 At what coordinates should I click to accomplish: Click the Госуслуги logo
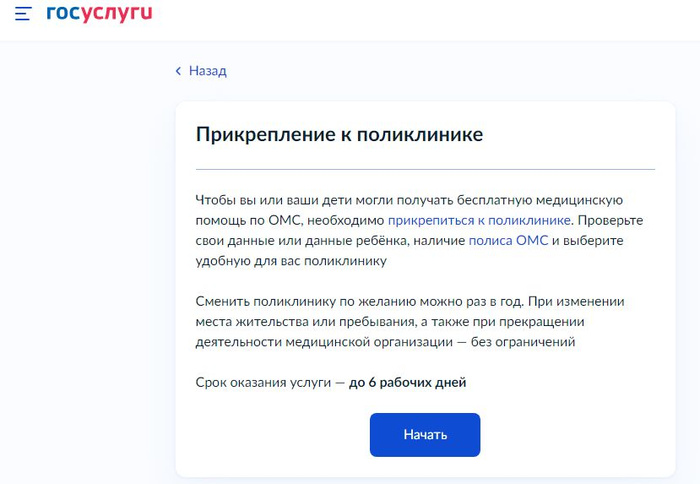pos(99,15)
